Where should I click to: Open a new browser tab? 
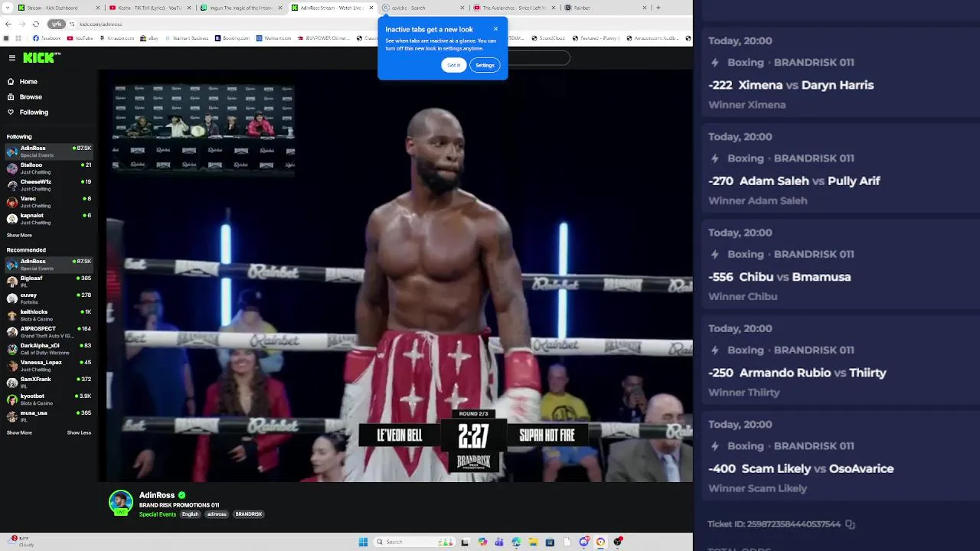point(659,8)
